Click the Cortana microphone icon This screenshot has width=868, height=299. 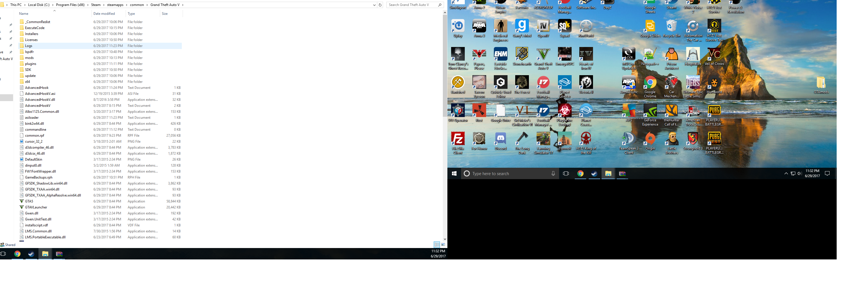553,173
